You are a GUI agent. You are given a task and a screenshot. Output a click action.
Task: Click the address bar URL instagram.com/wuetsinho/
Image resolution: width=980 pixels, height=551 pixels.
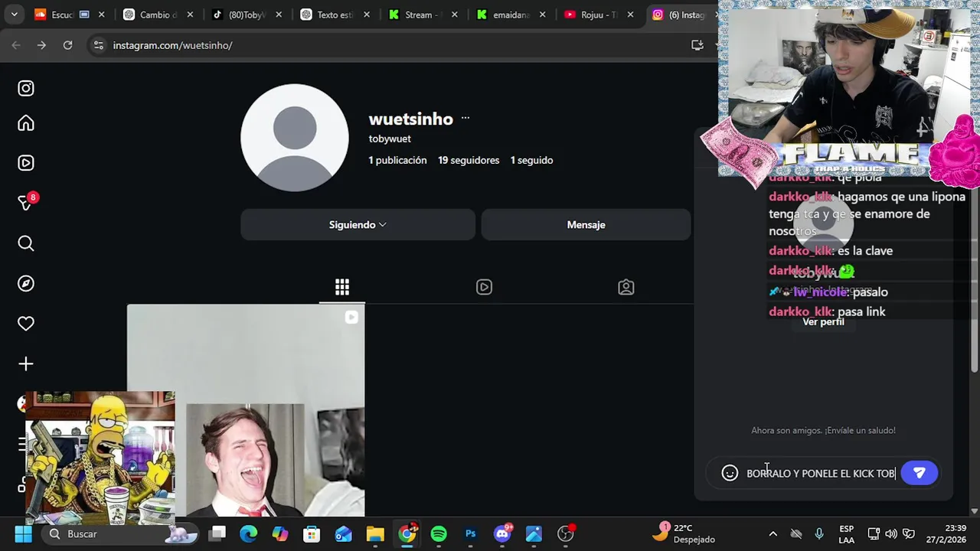tap(172, 45)
